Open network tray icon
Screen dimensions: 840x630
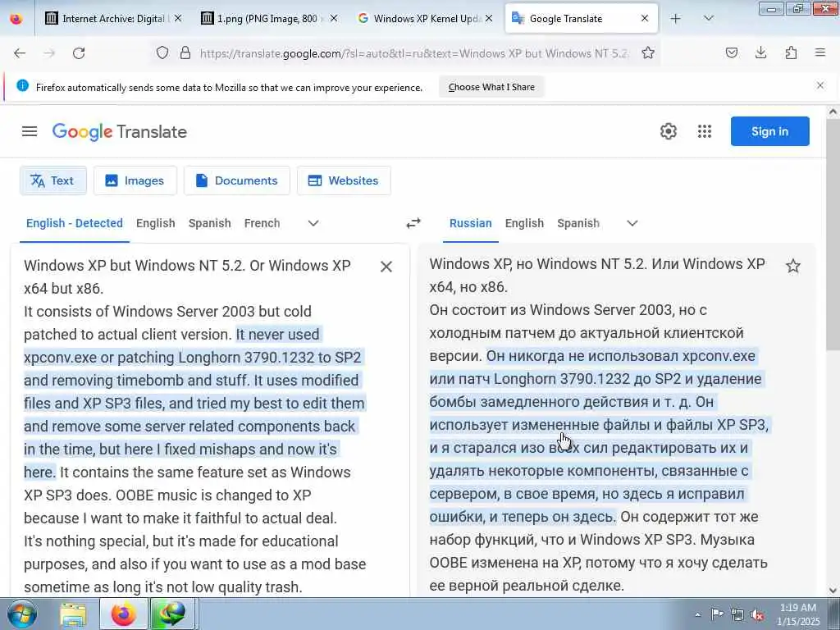click(737, 614)
